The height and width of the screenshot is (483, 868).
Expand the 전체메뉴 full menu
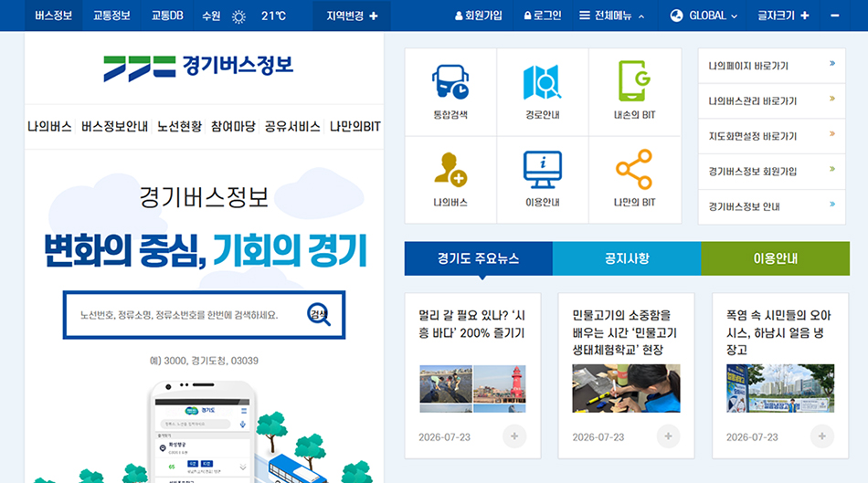611,16
